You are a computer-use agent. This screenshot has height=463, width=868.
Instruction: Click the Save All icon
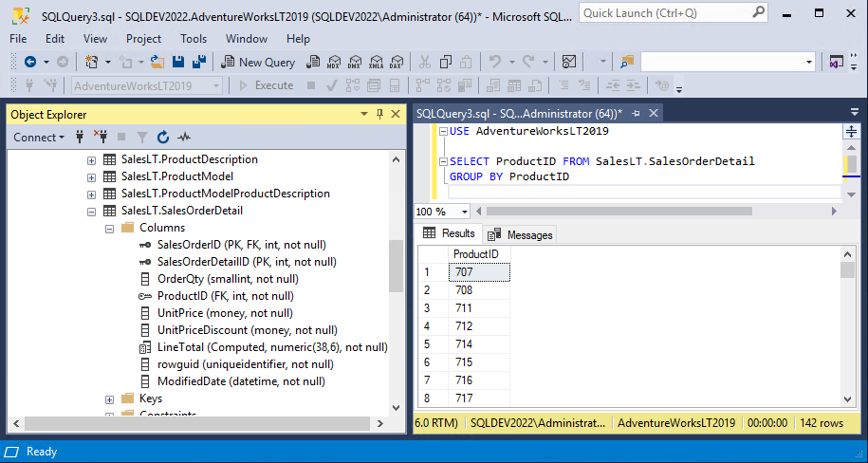(x=199, y=62)
